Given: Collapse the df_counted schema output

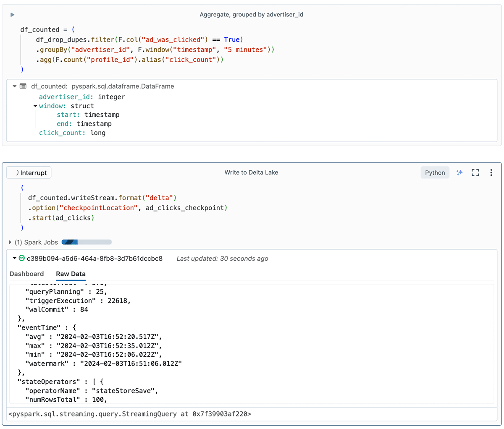Looking at the screenshot, I should coord(15,86).
